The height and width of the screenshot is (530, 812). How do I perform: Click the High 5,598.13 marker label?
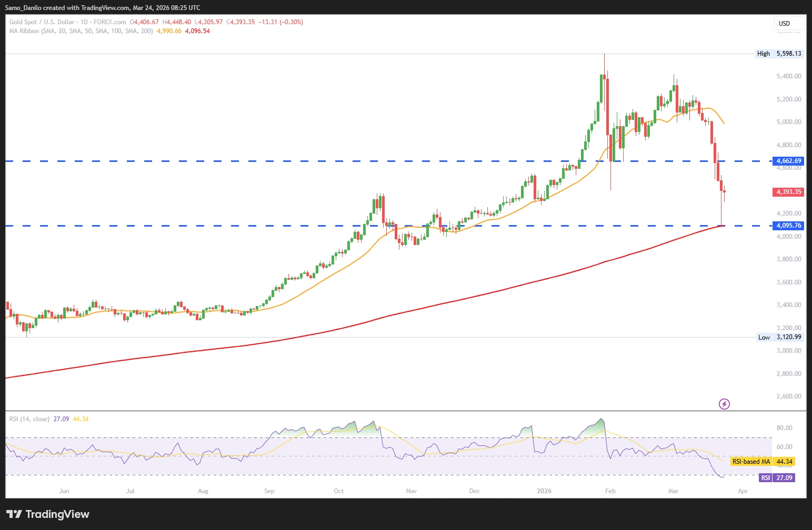(779, 54)
